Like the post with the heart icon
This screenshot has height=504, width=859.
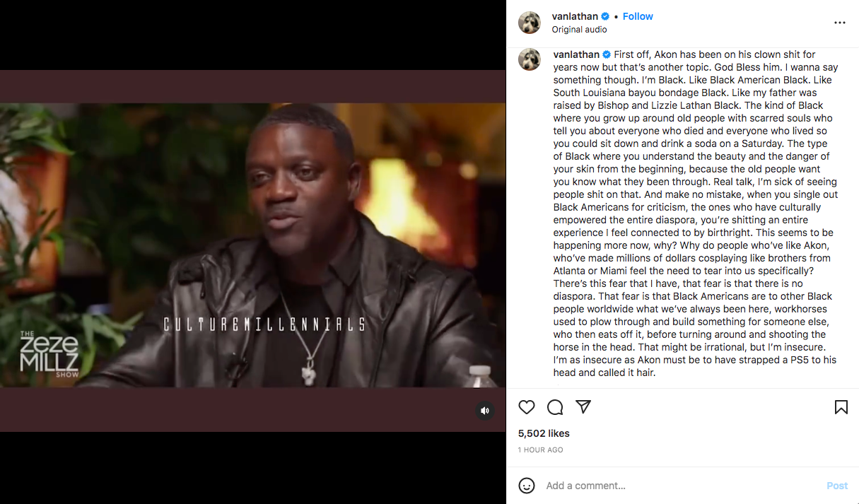click(527, 407)
